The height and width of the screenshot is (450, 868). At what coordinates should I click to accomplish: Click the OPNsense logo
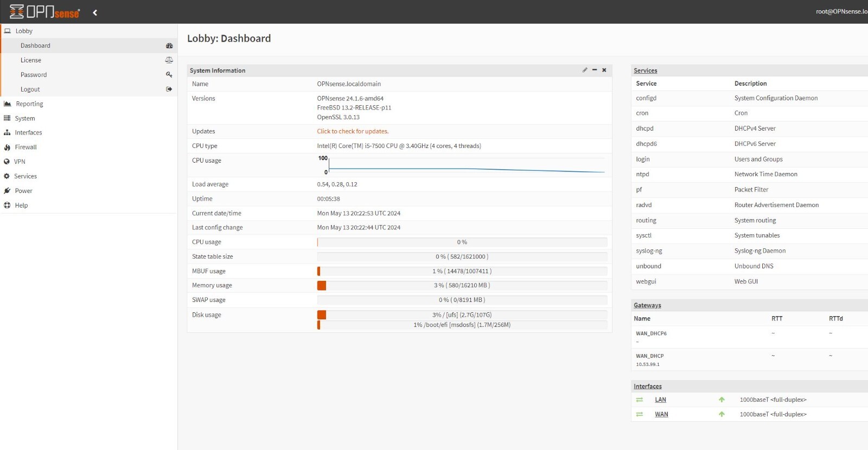45,12
